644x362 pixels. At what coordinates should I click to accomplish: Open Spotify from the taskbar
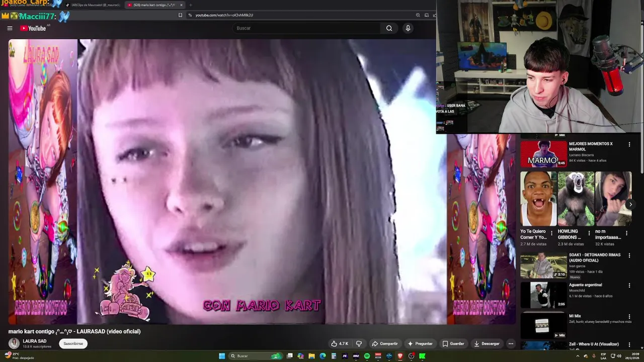(367, 356)
